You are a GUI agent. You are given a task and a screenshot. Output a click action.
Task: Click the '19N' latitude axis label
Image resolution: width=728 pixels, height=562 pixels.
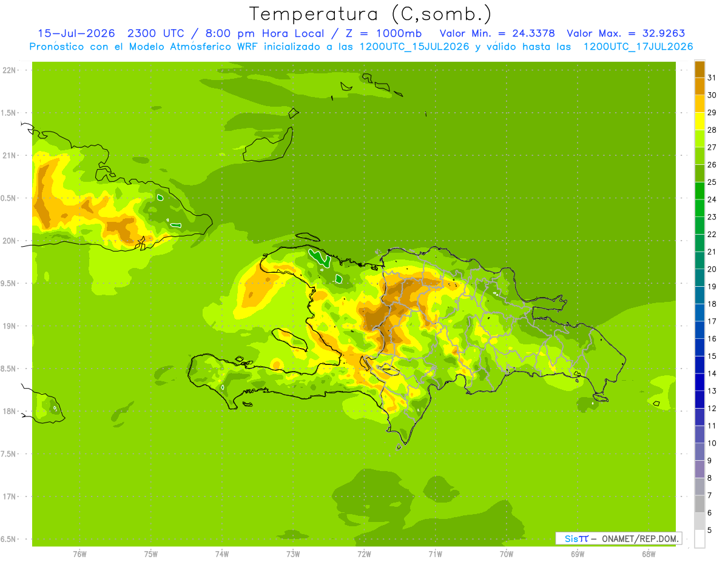(10, 326)
